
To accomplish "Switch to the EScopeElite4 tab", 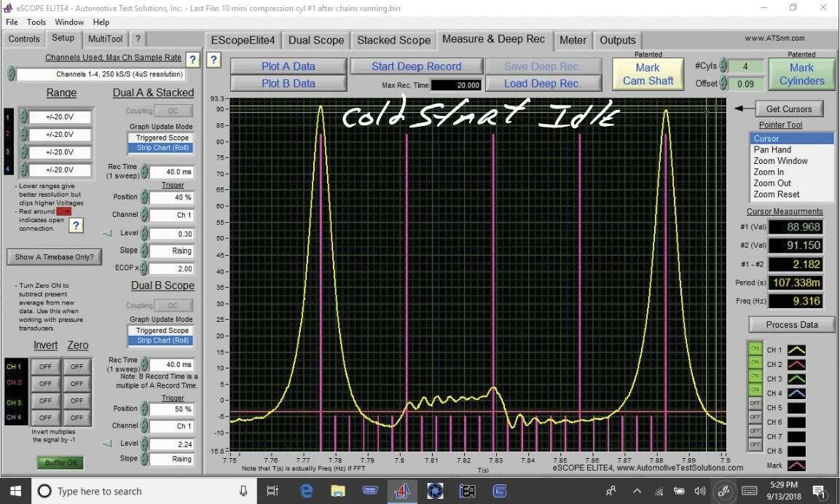I will pos(243,40).
